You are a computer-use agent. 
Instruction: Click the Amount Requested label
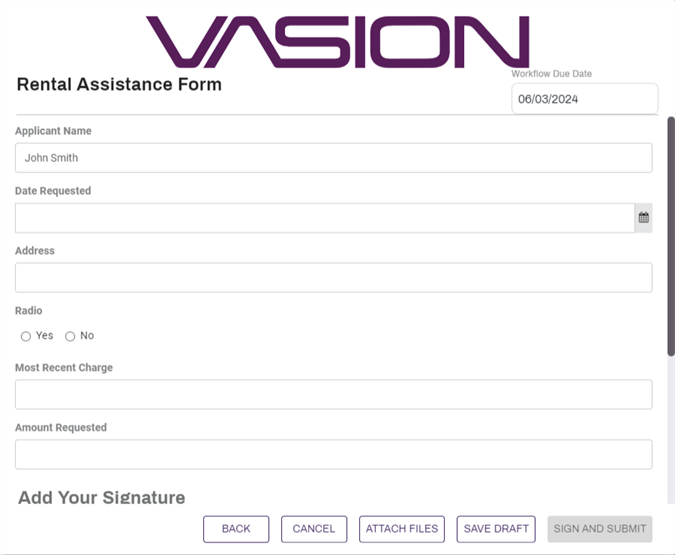[61, 428]
